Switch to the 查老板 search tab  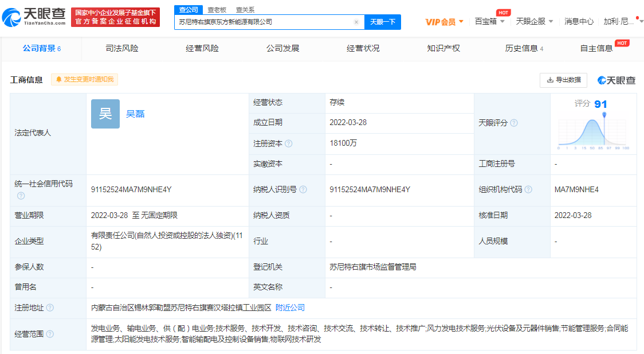tap(217, 10)
